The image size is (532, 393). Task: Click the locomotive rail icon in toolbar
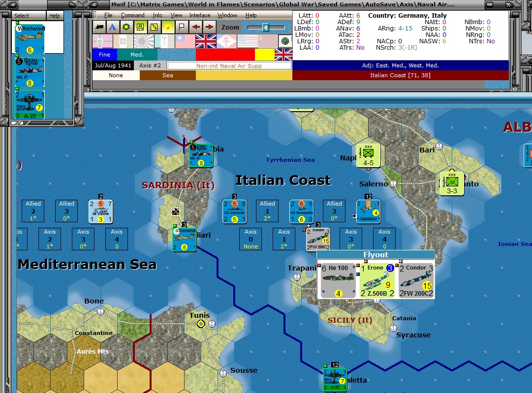click(x=99, y=27)
